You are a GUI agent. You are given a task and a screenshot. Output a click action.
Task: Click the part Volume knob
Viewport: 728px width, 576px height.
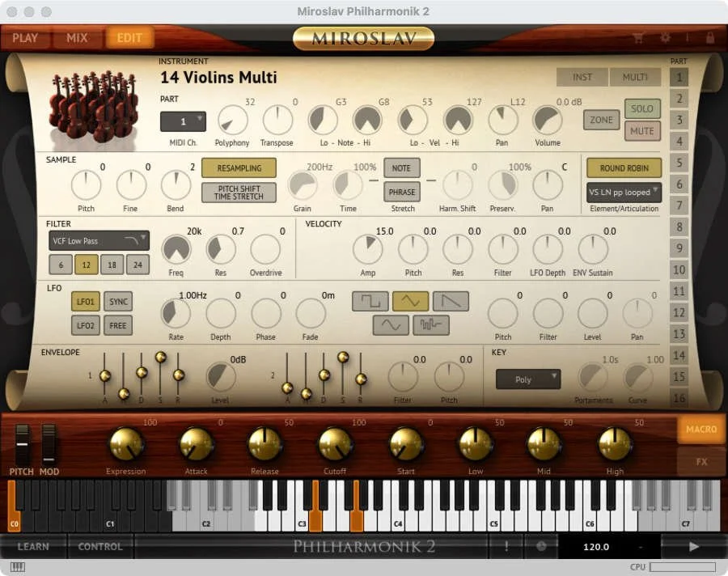click(548, 121)
